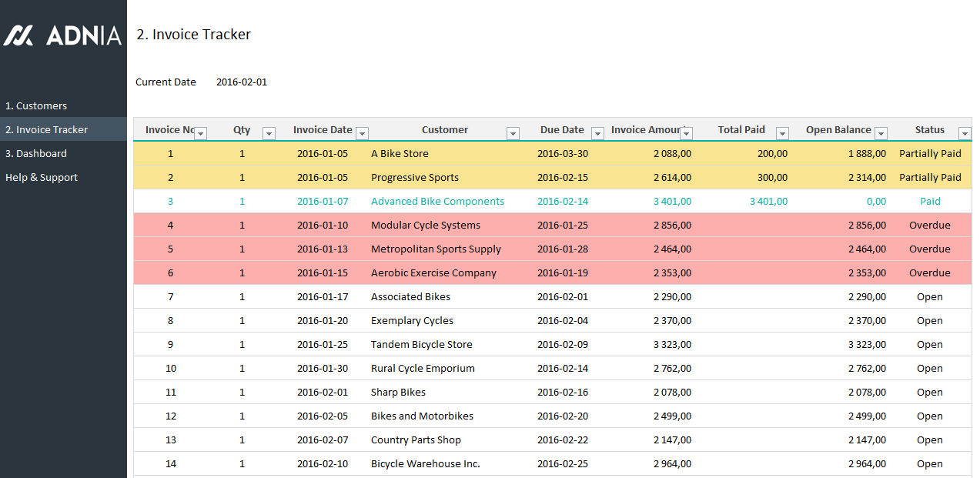Open the Customer column filter dropdown
Image resolution: width=980 pixels, height=478 pixels.
513,132
